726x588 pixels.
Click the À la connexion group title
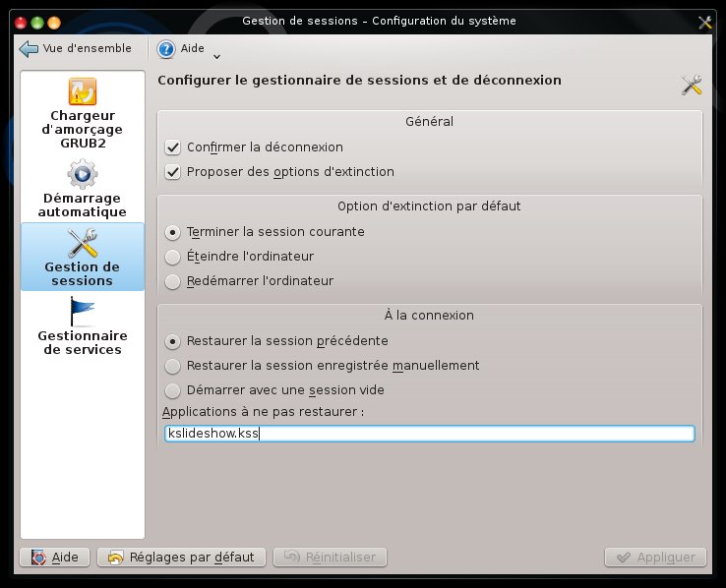click(x=429, y=315)
